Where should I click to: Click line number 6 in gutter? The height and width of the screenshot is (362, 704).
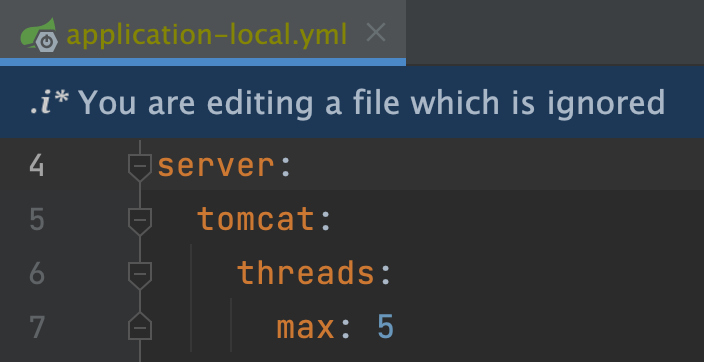[37, 274]
